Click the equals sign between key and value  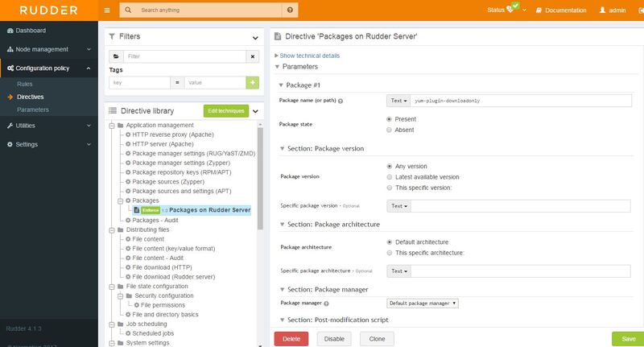[x=177, y=83]
